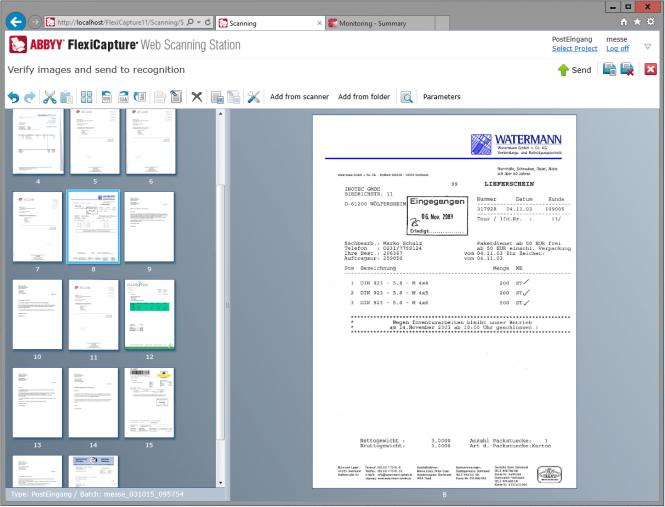
Task: Click thumbnail panel scroll down arrow
Action: coord(220,483)
